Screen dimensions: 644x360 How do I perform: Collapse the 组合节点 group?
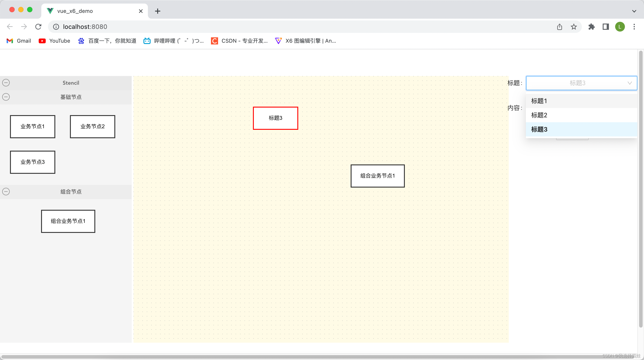click(x=6, y=192)
